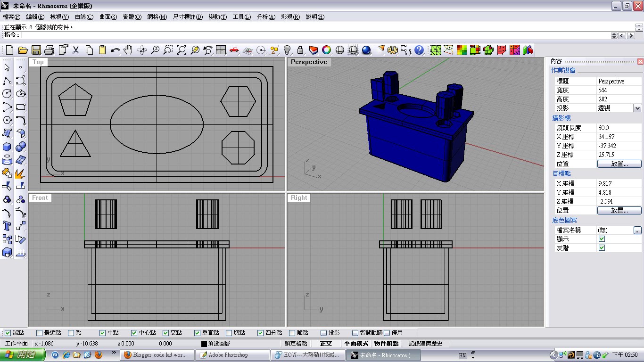This screenshot has height=362, width=644.
Task: Activate the Pan hand tool
Action: tap(128, 50)
